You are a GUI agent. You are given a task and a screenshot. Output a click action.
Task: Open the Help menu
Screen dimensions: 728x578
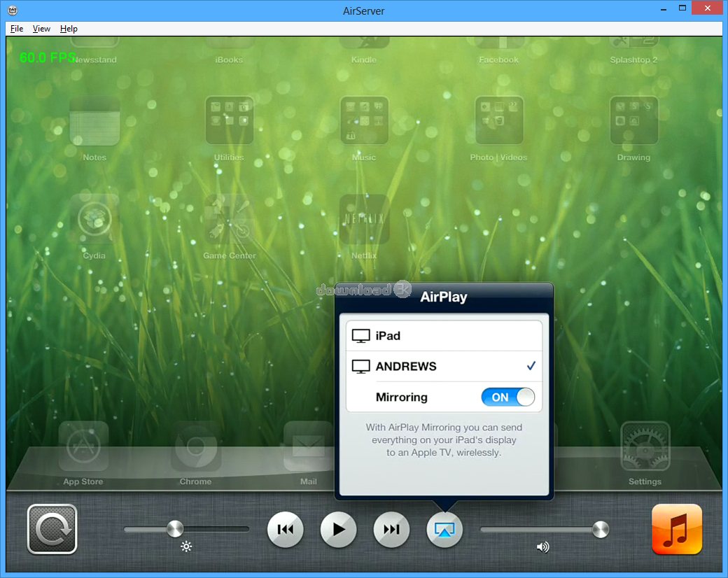[x=69, y=29]
